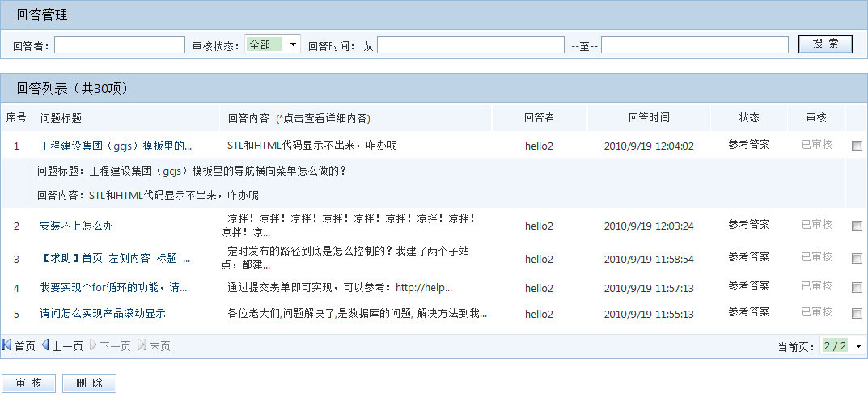Click hello2 in row 4

pyautogui.click(x=540, y=288)
